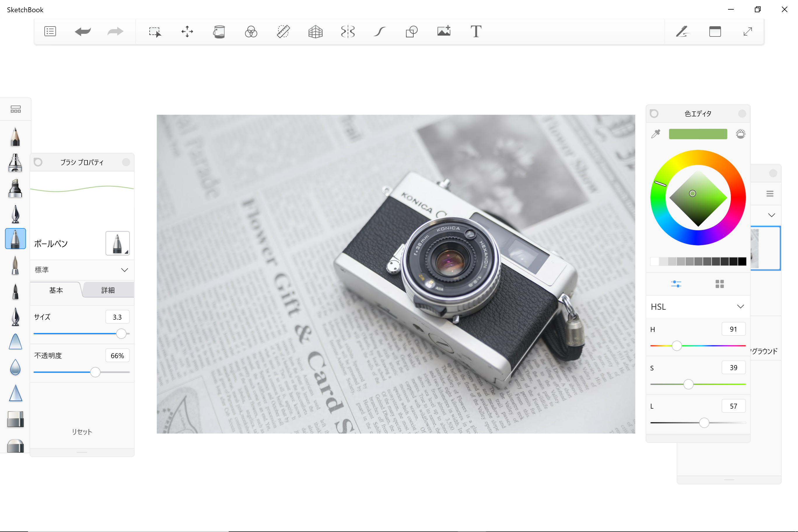Click the current green color swatch

[698, 134]
